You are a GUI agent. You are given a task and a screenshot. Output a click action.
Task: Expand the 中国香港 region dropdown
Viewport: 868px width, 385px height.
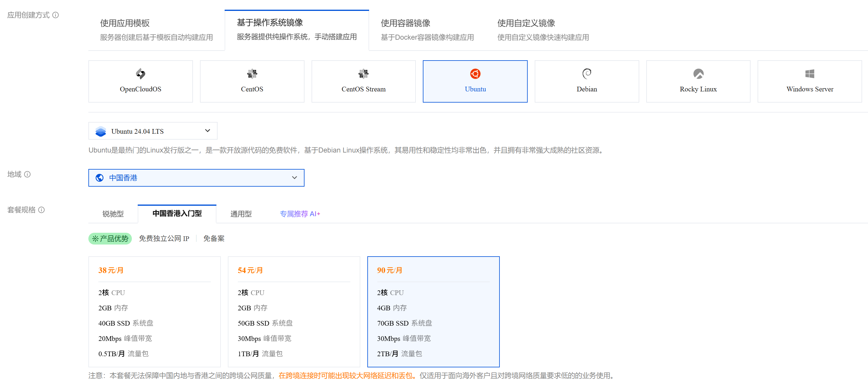(196, 178)
